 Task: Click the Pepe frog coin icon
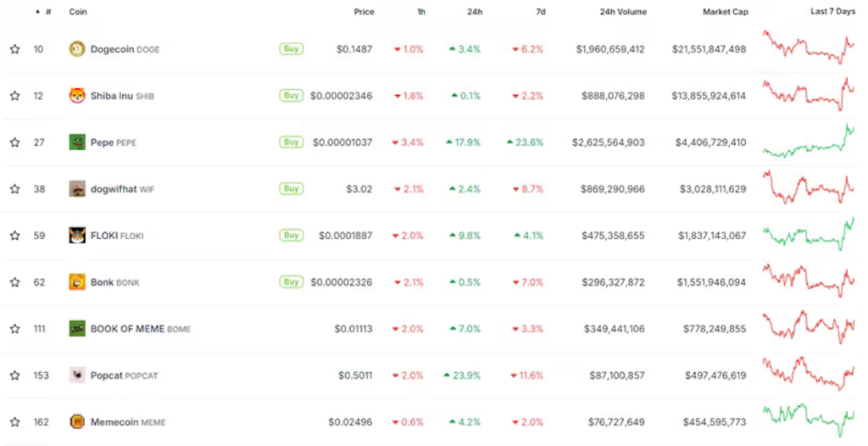click(x=77, y=142)
